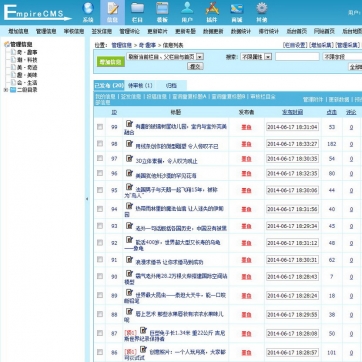The width and height of the screenshot is (362, 362).
Task: Tick the checkbox for article ID 97
Action: (100, 158)
